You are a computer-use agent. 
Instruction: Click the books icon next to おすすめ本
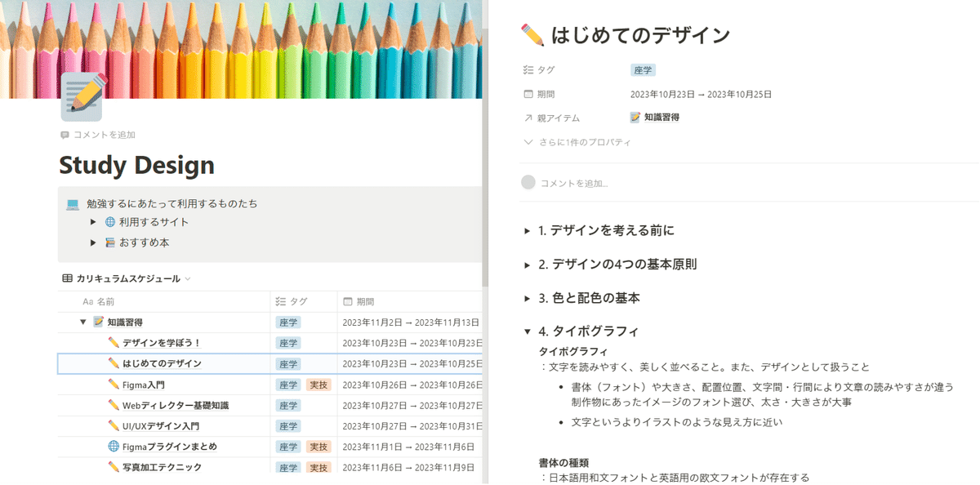tap(111, 242)
